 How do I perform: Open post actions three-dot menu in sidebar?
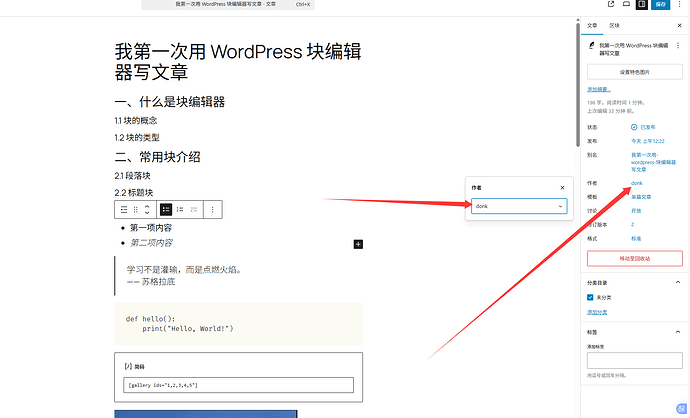(x=678, y=45)
